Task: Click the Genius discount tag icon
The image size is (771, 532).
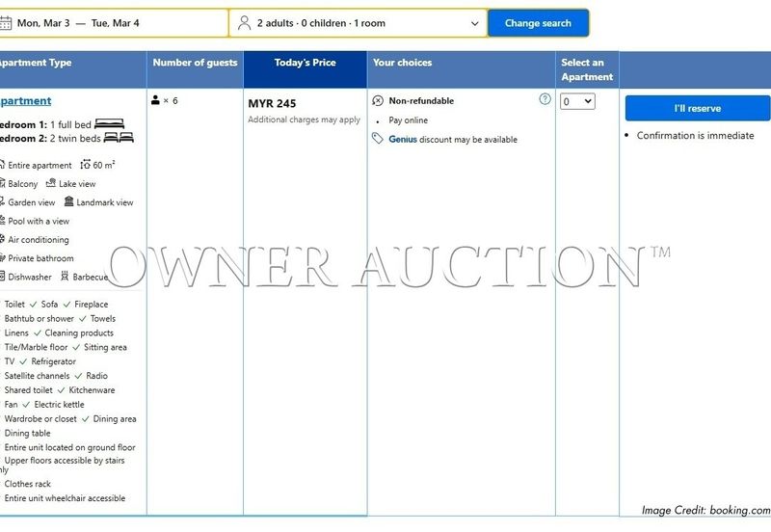Action: tap(378, 139)
